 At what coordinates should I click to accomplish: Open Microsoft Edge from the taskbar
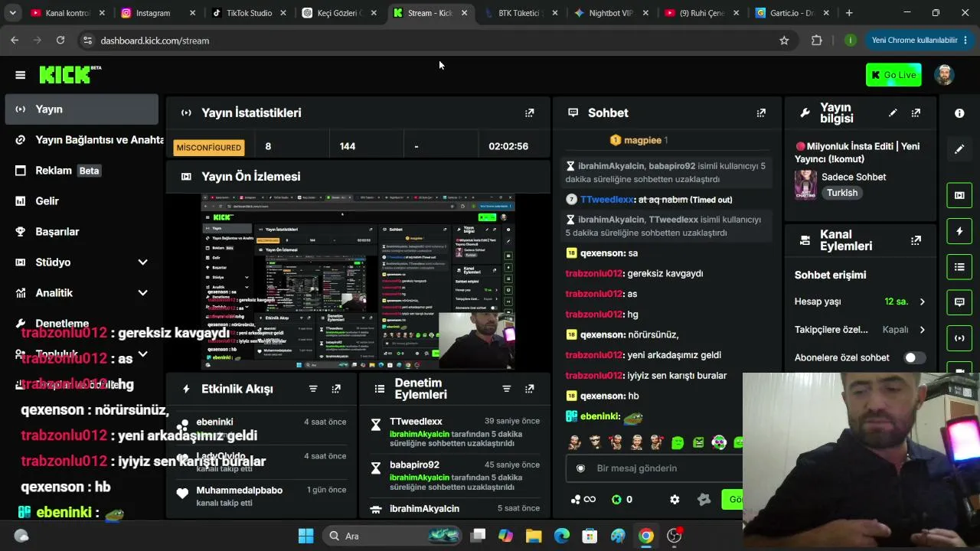coord(562,536)
